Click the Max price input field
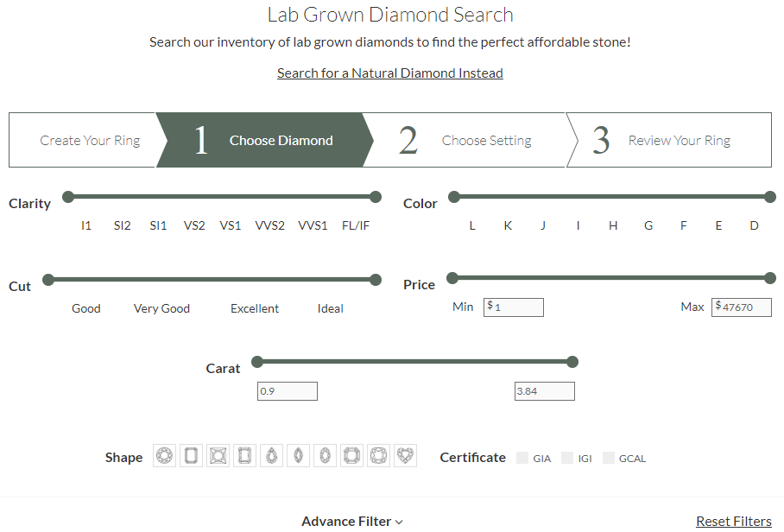This screenshot has height=532, width=784. (743, 307)
